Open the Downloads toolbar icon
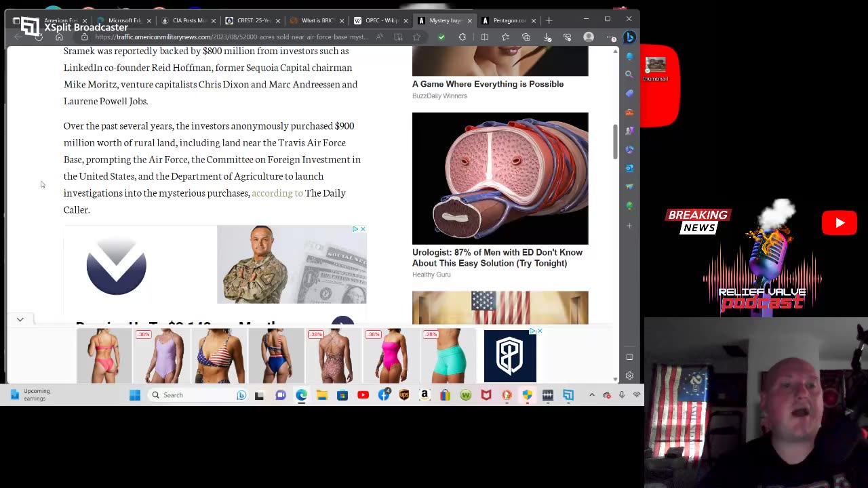 (547, 37)
